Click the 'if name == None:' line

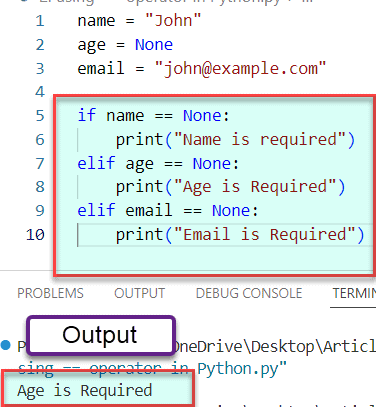click(x=154, y=116)
